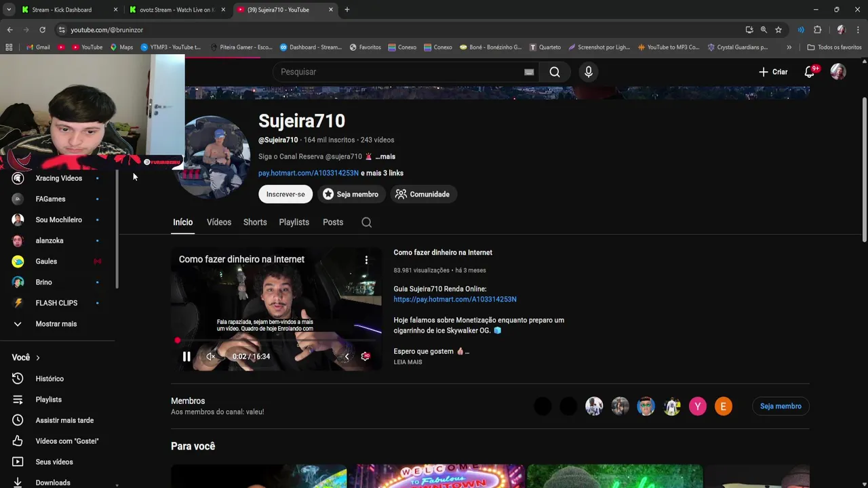Viewport: 868px width, 488px height.
Task: Open video title Como fazer dinheiro na Internet
Action: point(443,253)
